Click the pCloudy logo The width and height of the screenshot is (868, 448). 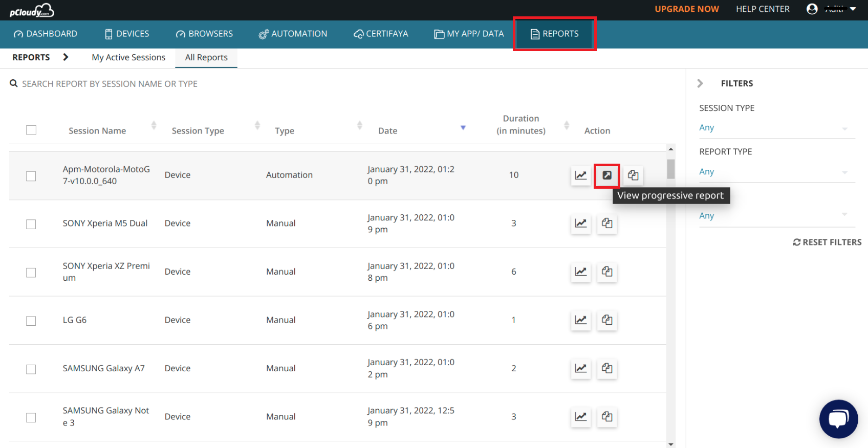(x=32, y=10)
